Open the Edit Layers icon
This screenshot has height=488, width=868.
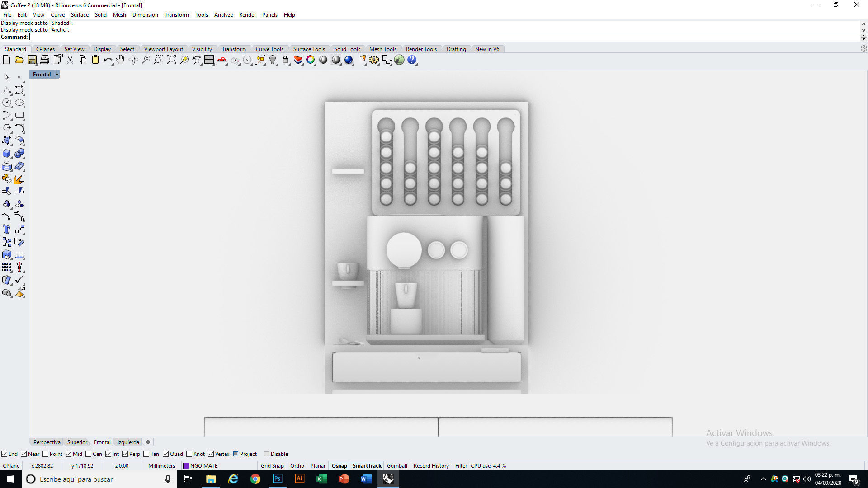click(298, 60)
